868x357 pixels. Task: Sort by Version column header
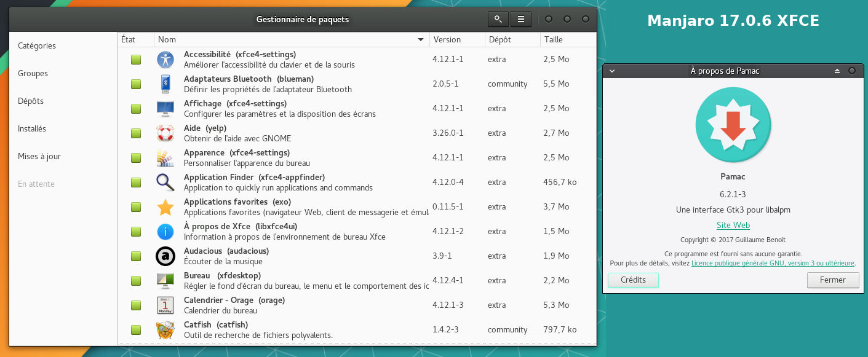pyautogui.click(x=457, y=39)
